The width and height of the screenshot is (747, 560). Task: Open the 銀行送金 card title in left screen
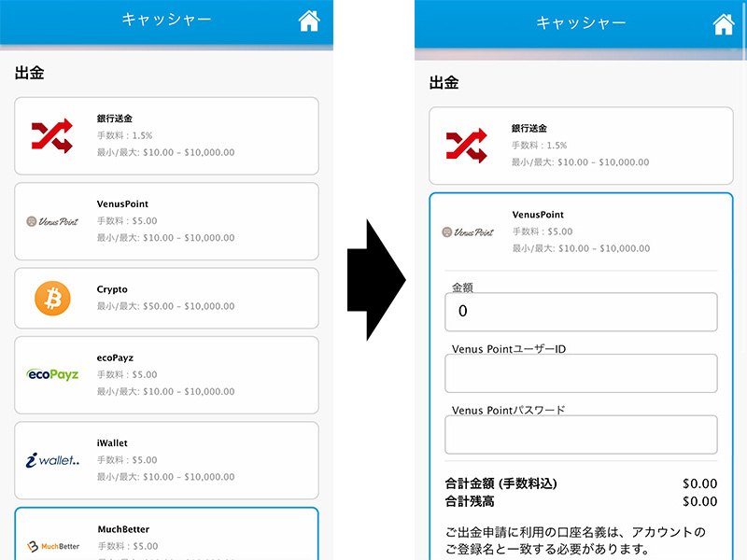(x=114, y=119)
